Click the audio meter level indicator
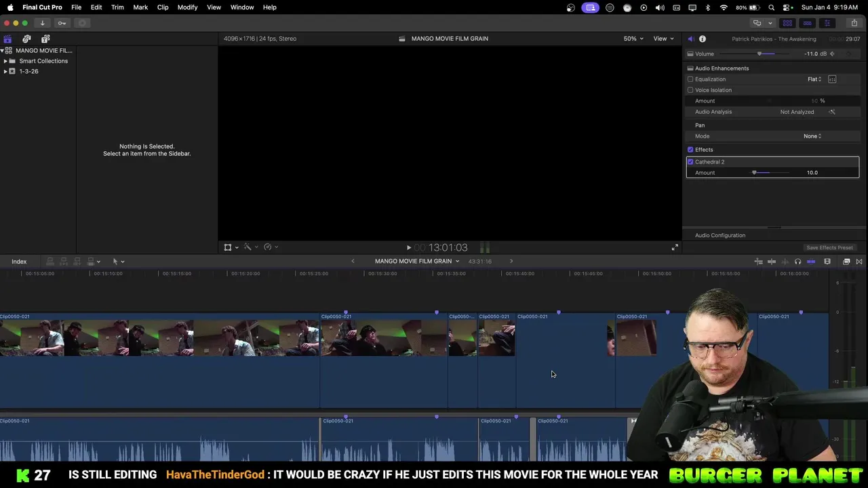The width and height of the screenshot is (868, 488). click(x=485, y=247)
